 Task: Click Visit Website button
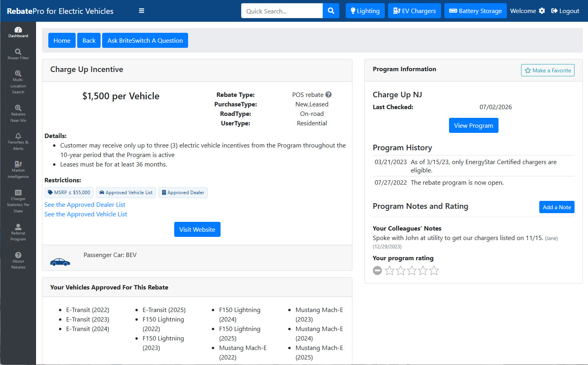coord(197,229)
